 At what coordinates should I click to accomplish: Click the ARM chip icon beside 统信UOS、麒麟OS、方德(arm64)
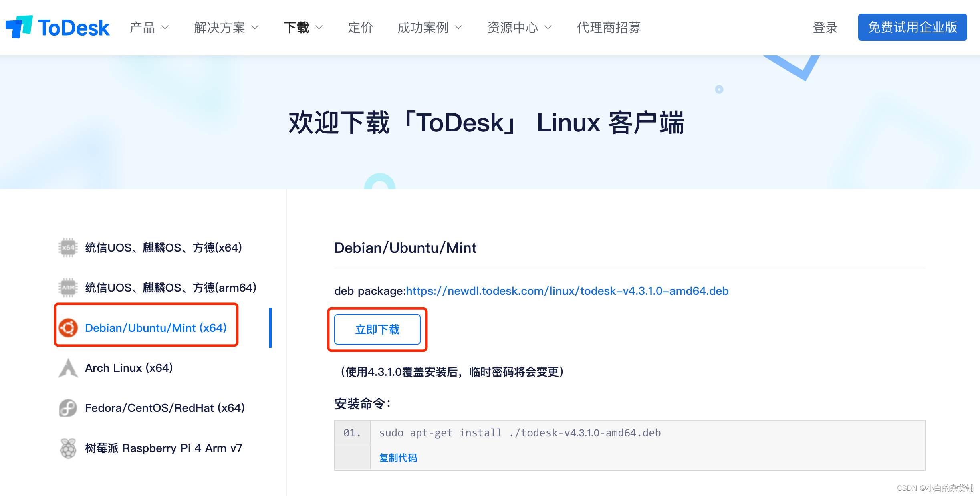[x=68, y=287]
